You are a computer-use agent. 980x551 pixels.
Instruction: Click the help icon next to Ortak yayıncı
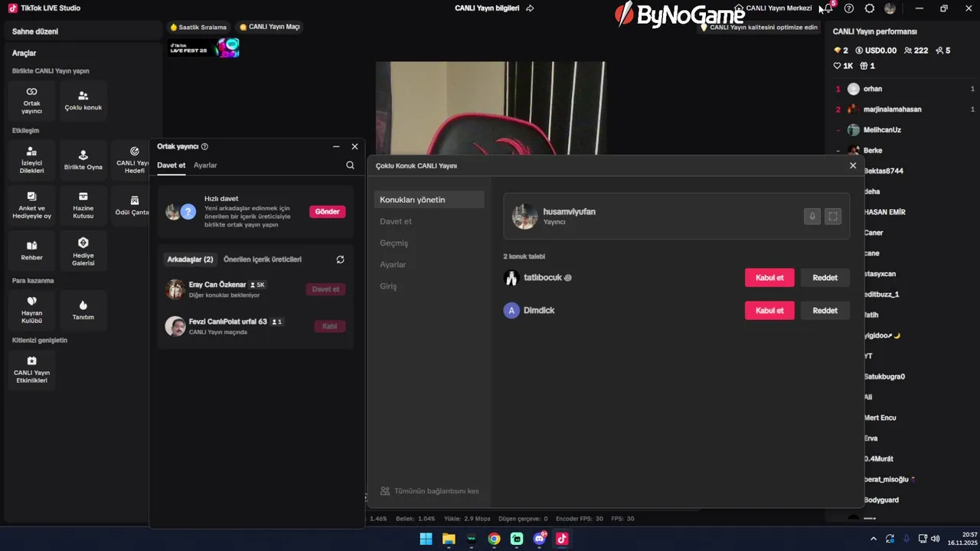[204, 146]
